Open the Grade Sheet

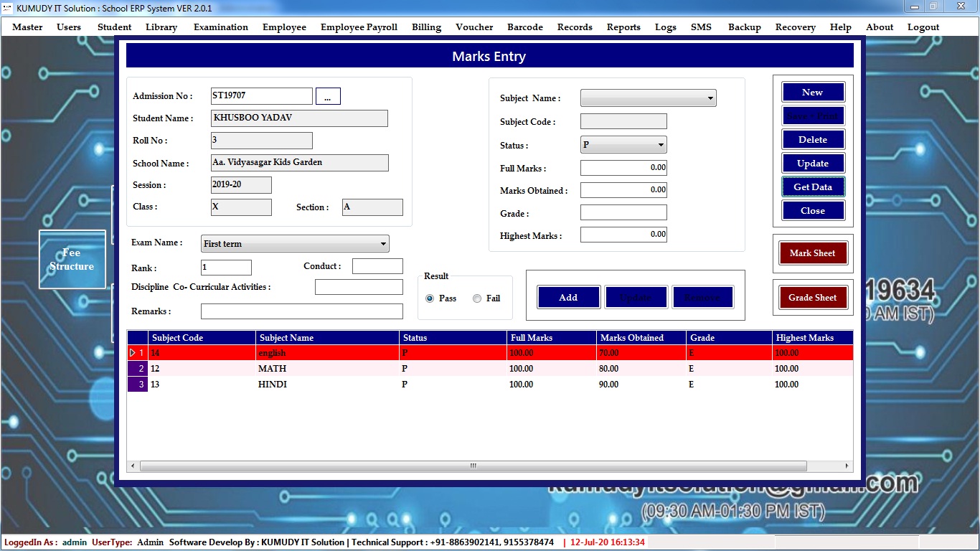(812, 298)
